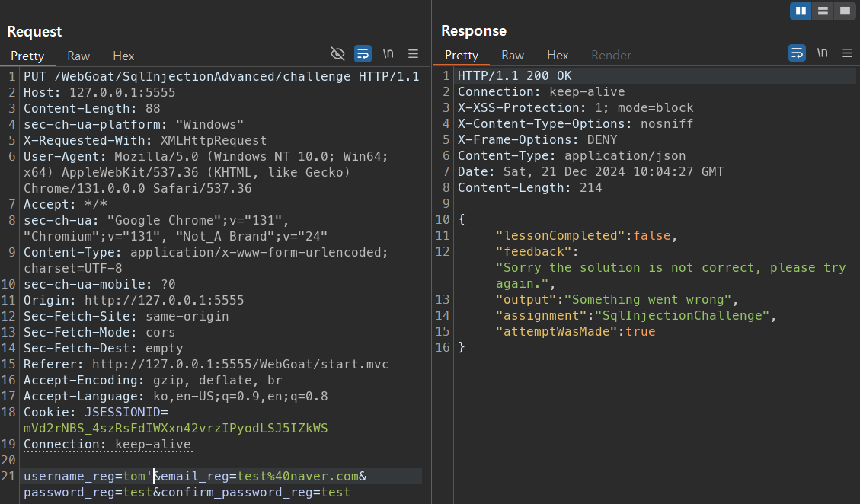Click the Content-Length: 88 header

[x=91, y=108]
